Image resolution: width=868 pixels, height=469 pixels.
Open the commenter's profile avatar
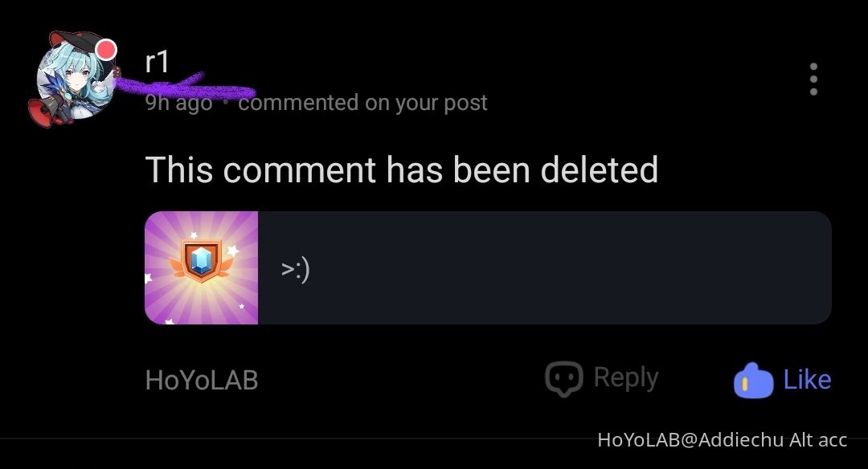coord(75,79)
